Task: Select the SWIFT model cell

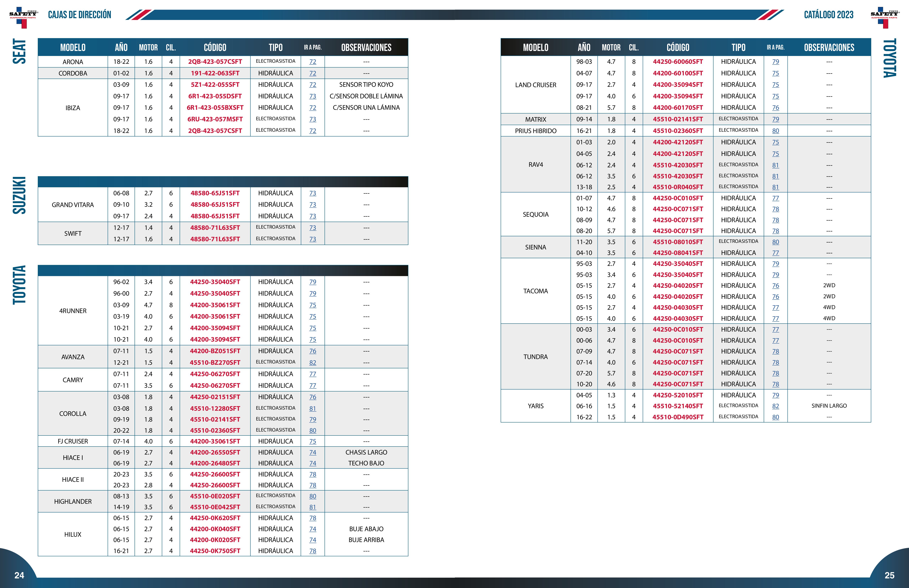Action: click(73, 233)
